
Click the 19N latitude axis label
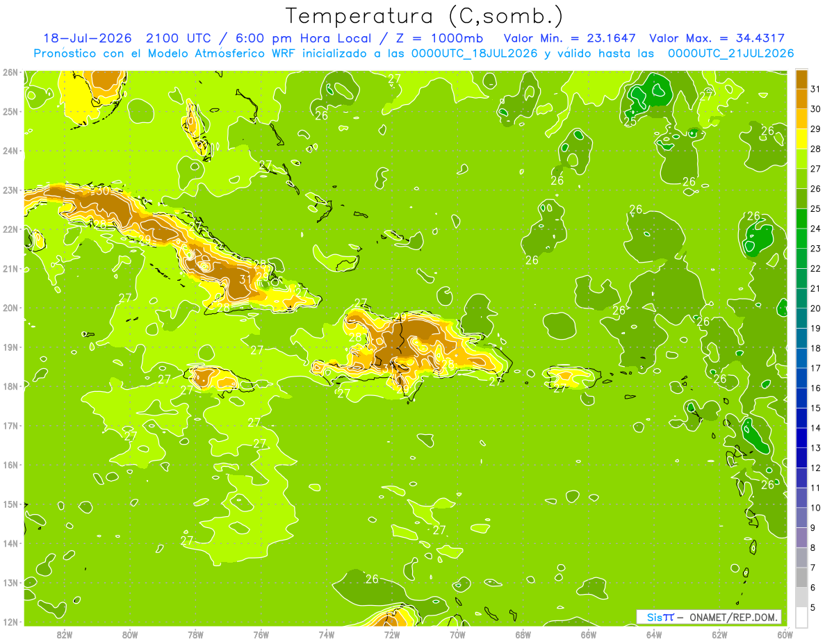tap(10, 347)
